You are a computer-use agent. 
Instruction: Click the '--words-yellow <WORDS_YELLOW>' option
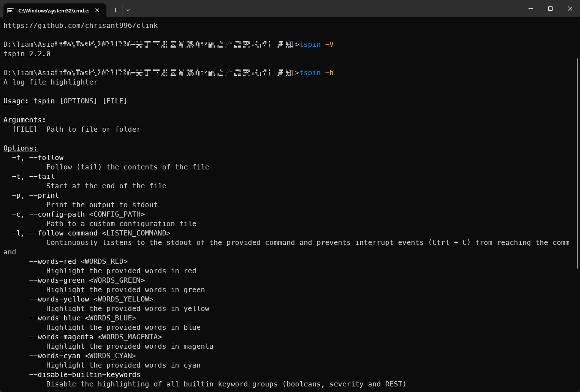coord(91,299)
